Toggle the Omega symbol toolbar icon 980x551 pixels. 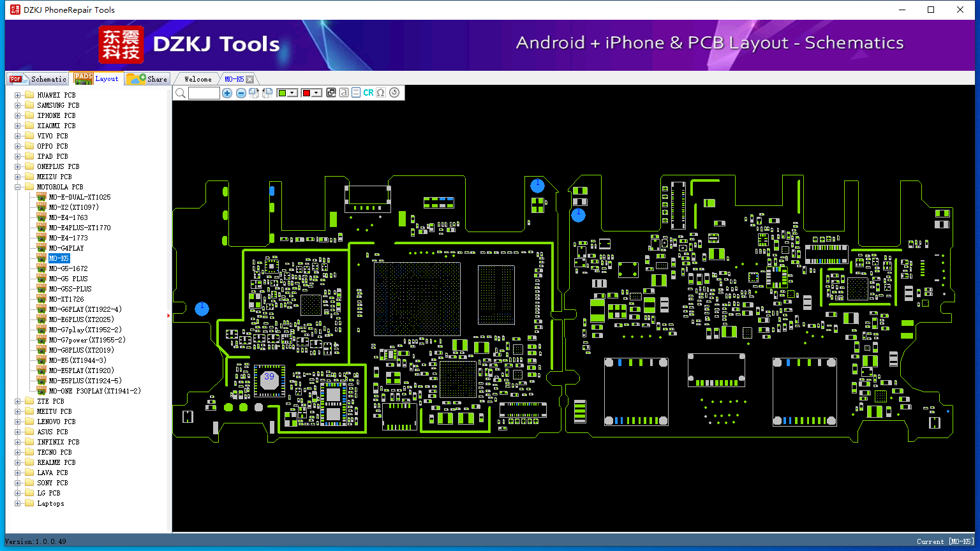(x=381, y=92)
